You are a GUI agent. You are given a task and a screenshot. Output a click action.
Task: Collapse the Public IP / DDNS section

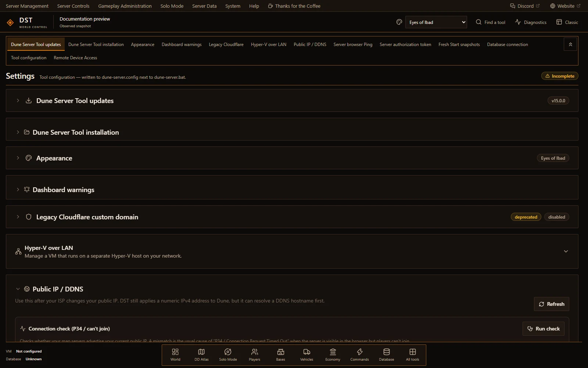coord(18,289)
